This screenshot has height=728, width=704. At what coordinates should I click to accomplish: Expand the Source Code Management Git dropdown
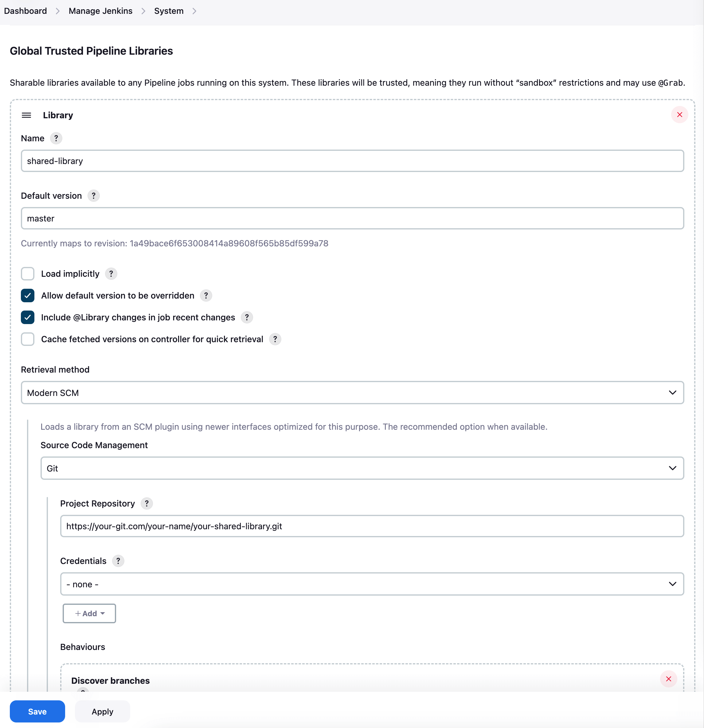coord(362,468)
